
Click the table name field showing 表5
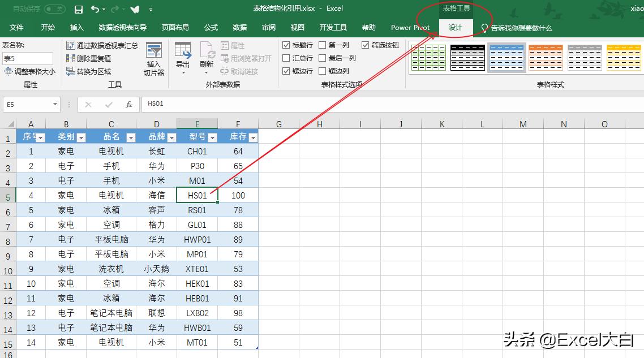[27, 58]
